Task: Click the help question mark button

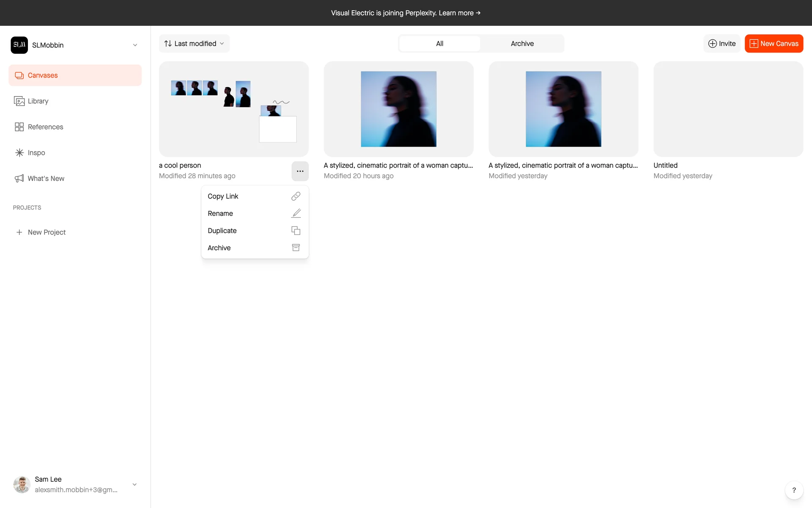Action: pyautogui.click(x=794, y=490)
